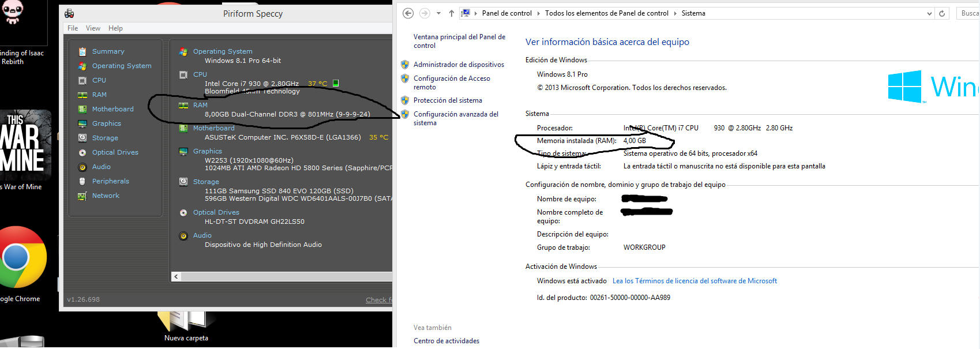Select Storage entry in Speccy sidebar

click(105, 138)
